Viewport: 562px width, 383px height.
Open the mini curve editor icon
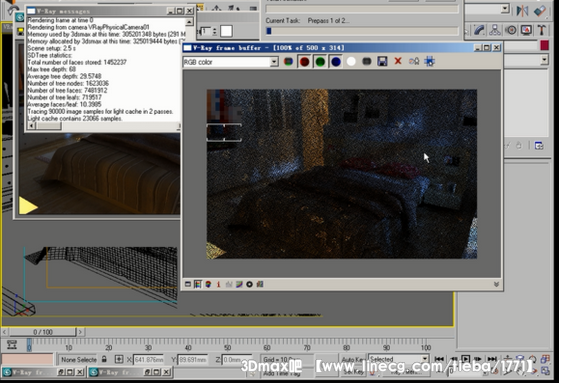[x=12, y=345]
